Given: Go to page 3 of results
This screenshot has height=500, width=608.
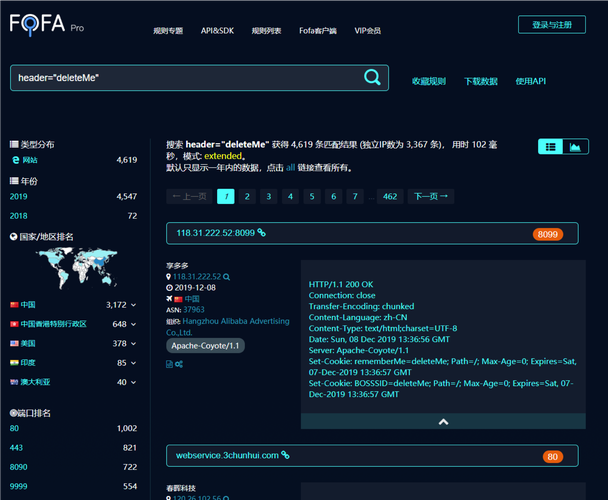Looking at the screenshot, I should tap(269, 196).
